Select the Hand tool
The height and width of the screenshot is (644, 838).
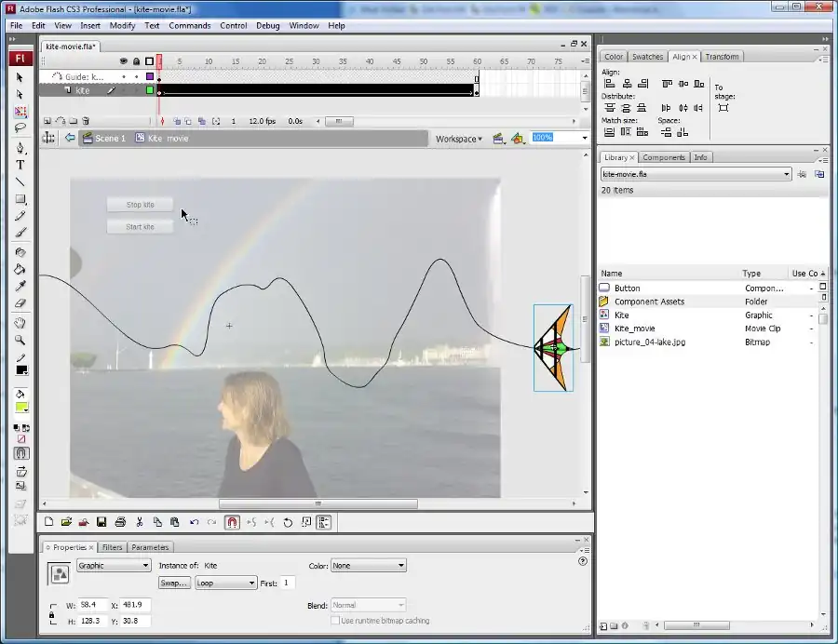(20, 323)
